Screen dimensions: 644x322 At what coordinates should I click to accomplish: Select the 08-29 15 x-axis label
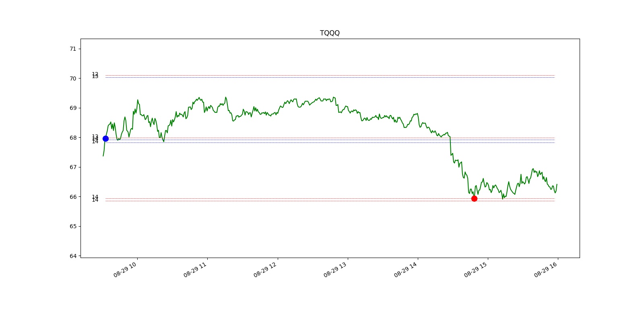[476, 270]
